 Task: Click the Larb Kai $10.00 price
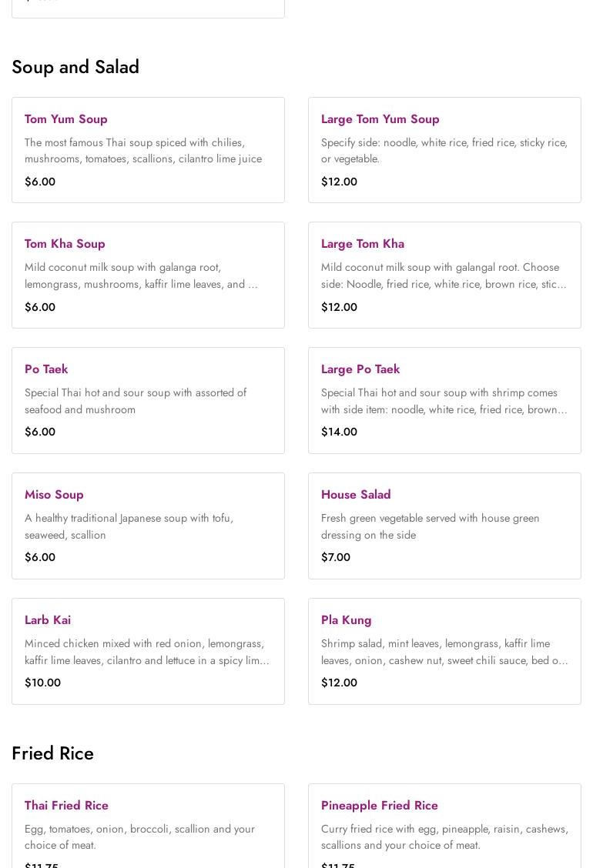tap(42, 683)
